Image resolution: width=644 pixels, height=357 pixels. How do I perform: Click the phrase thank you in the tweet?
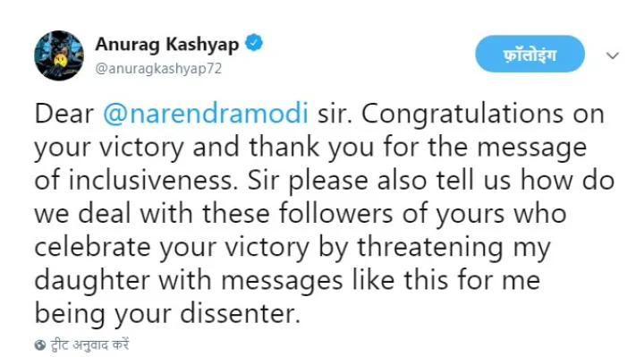(311, 148)
